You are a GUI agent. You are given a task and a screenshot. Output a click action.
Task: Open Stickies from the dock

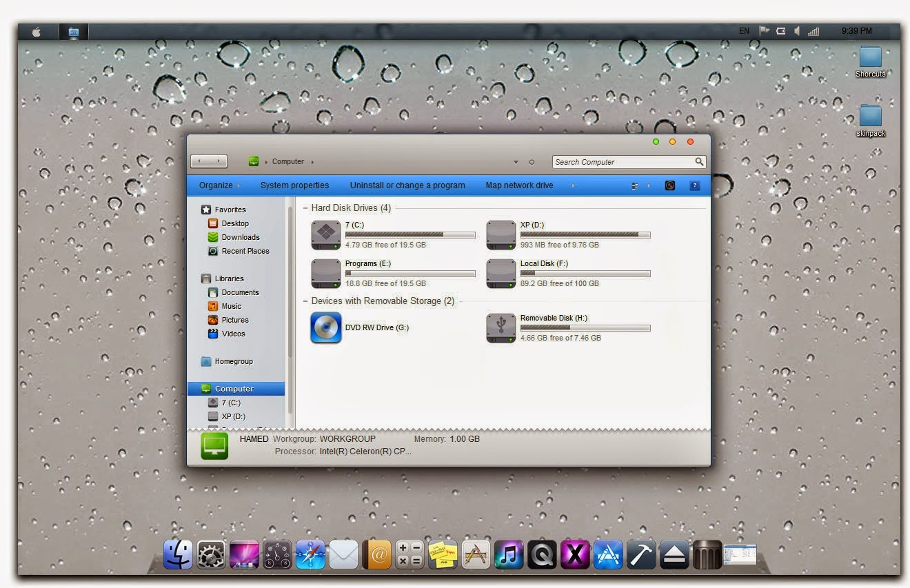(443, 554)
